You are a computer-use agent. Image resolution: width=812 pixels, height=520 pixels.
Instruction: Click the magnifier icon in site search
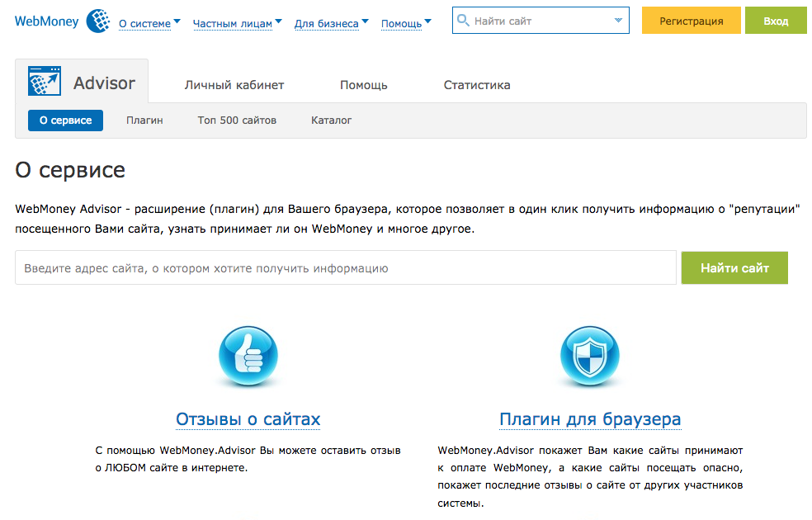[463, 20]
